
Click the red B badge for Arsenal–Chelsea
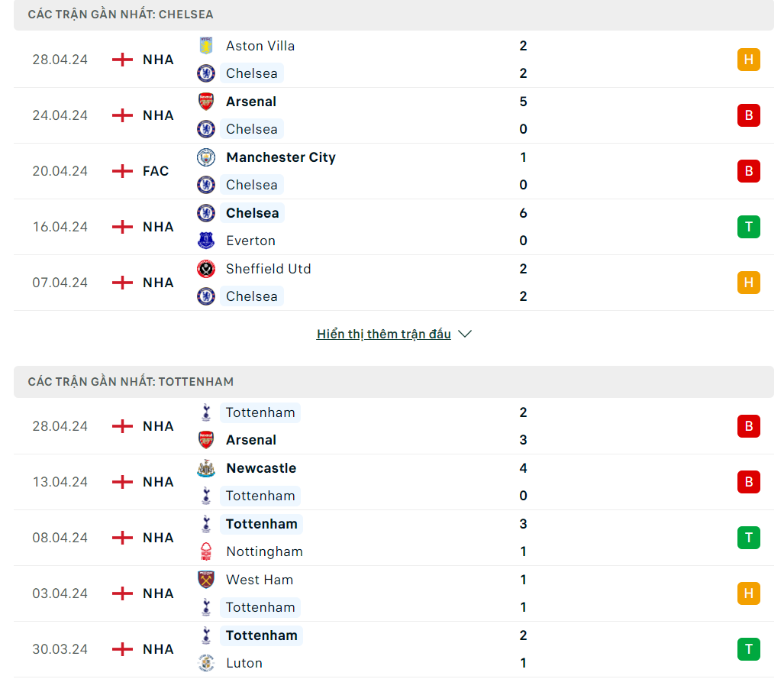point(748,115)
